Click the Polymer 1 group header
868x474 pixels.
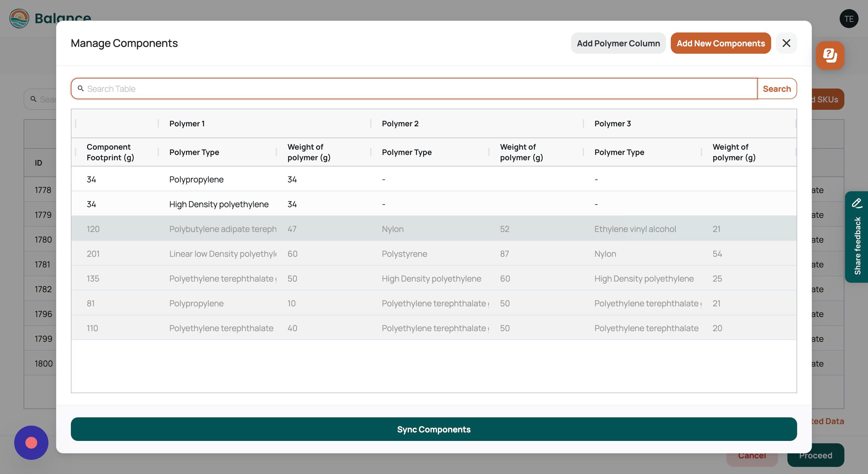tap(187, 124)
